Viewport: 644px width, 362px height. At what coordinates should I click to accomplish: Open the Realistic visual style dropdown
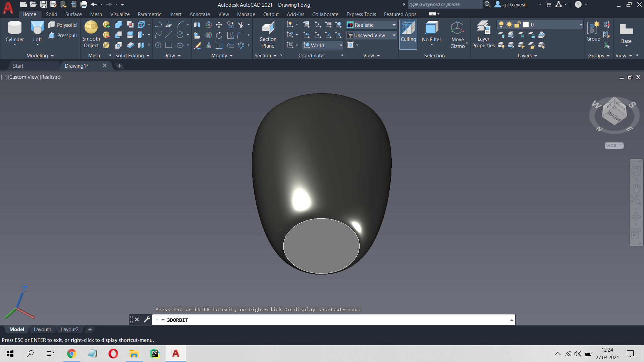click(371, 25)
